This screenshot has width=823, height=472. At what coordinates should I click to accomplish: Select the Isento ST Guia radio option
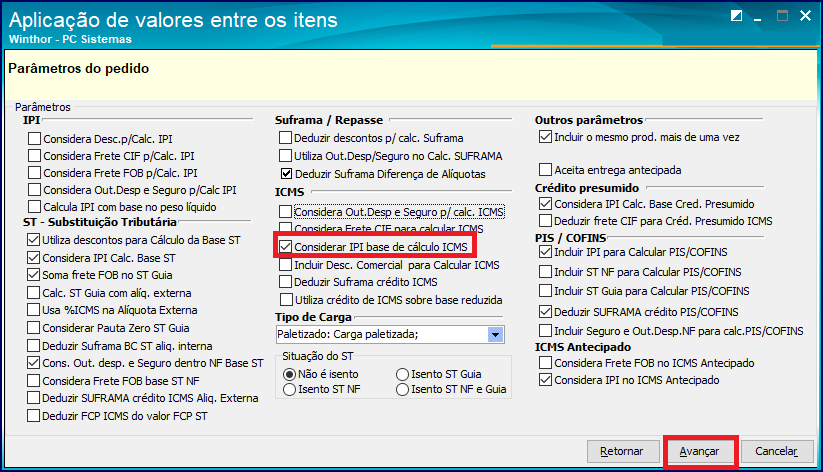[403, 374]
